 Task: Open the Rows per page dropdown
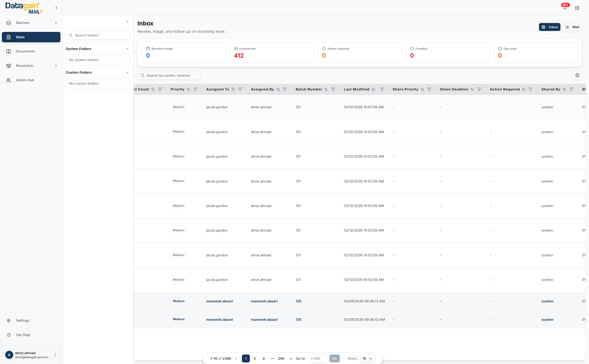(x=367, y=358)
